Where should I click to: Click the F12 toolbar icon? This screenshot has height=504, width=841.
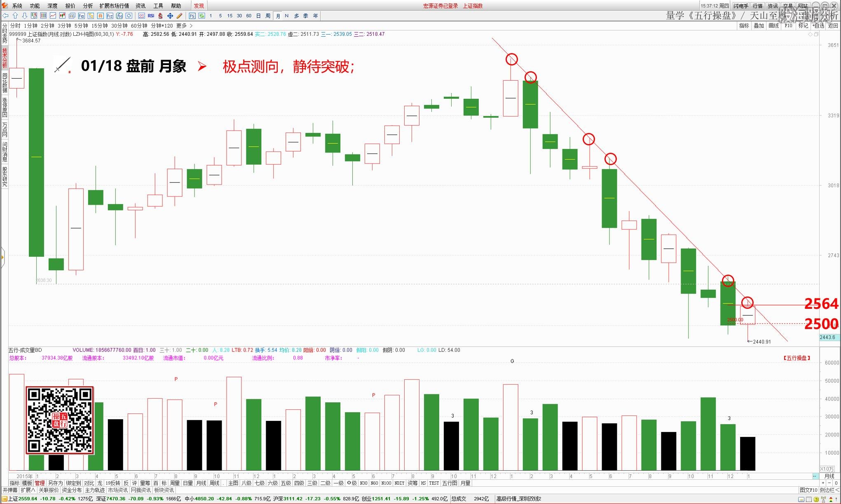click(110, 16)
